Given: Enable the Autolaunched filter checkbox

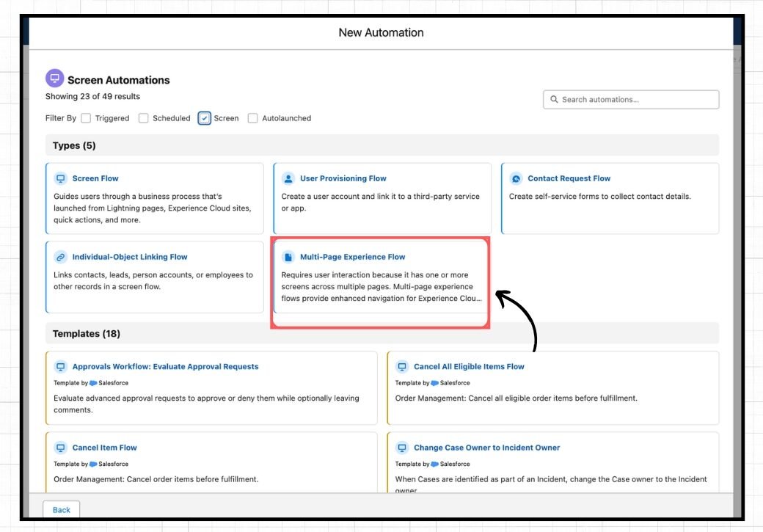Looking at the screenshot, I should 253,118.
